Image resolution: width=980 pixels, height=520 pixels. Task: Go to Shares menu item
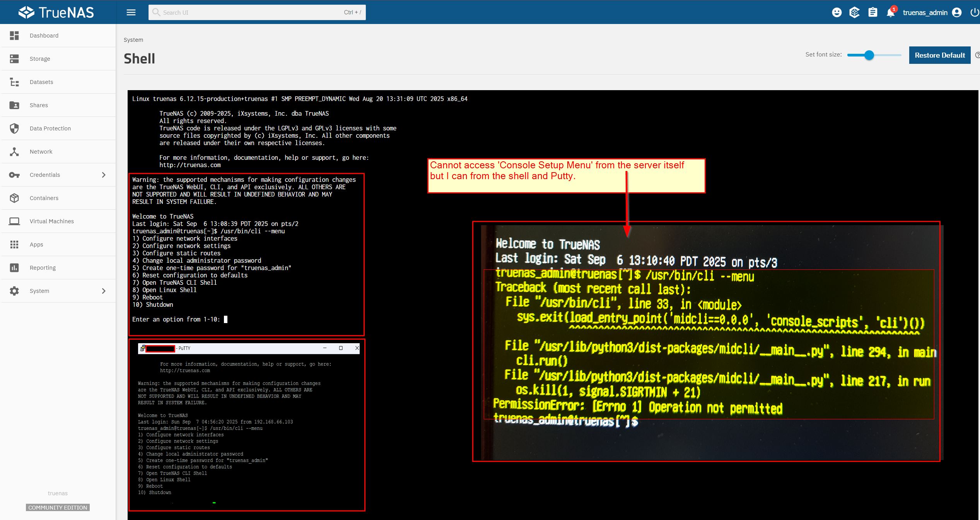[x=58, y=105]
